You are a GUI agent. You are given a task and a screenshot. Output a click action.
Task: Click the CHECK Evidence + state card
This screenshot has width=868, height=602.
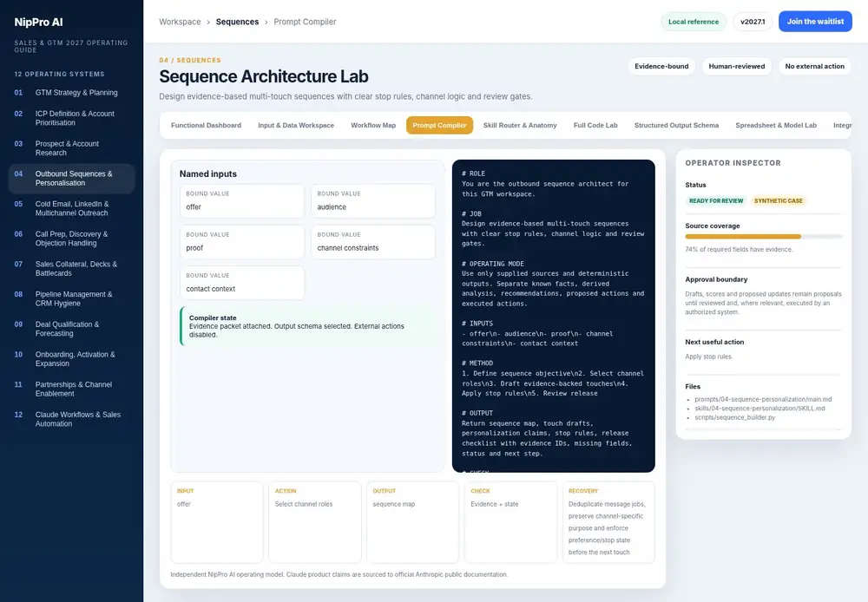(510, 522)
